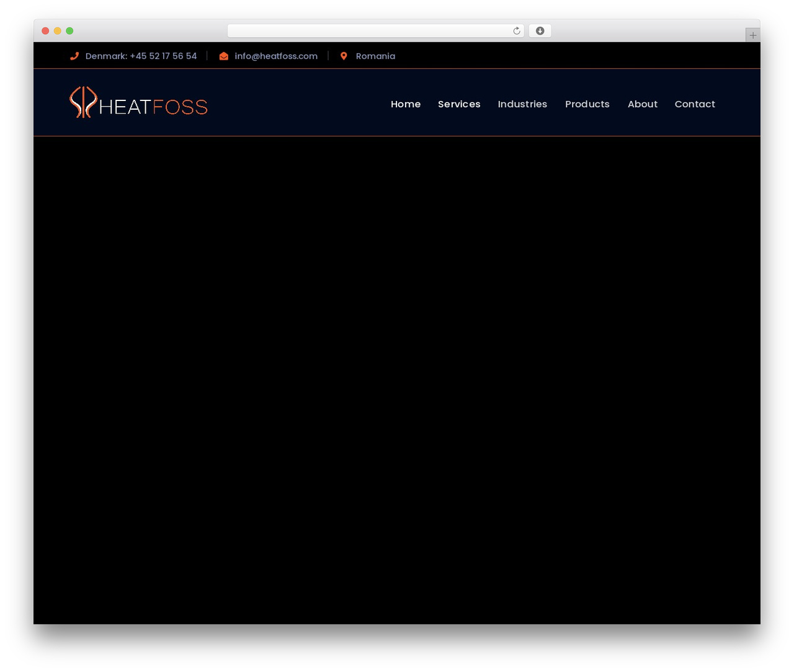Minimize the window with yellow button

(x=58, y=31)
